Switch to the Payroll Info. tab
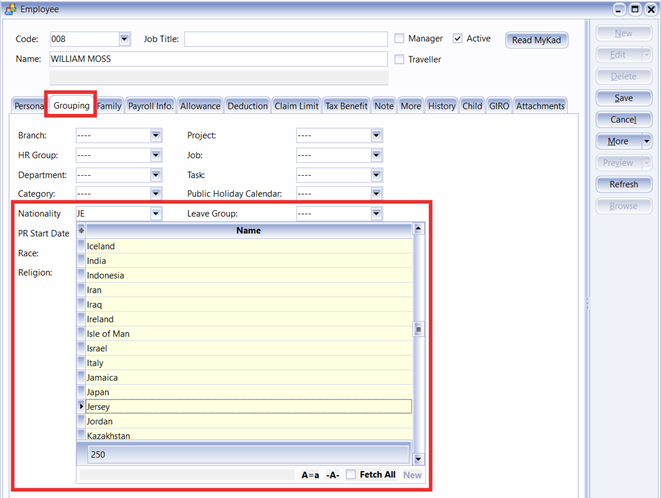 click(151, 105)
